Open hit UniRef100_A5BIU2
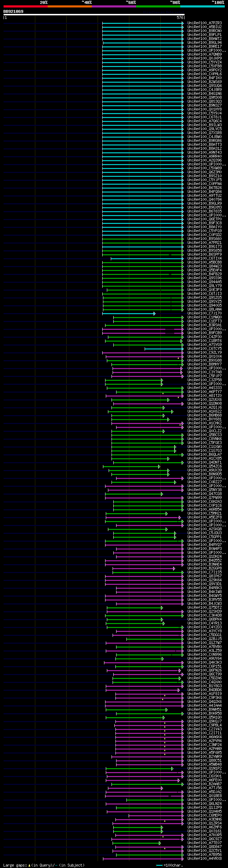The height and width of the screenshot is (868, 228). [x=204, y=27]
